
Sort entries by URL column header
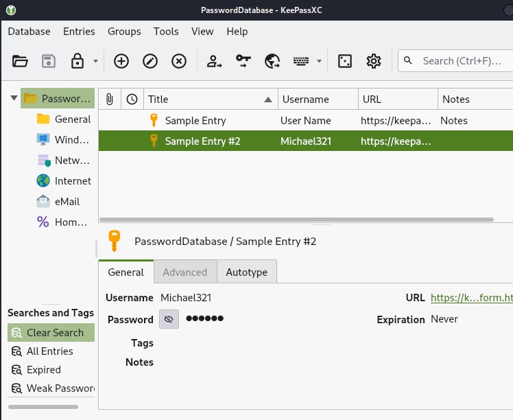[x=398, y=99]
